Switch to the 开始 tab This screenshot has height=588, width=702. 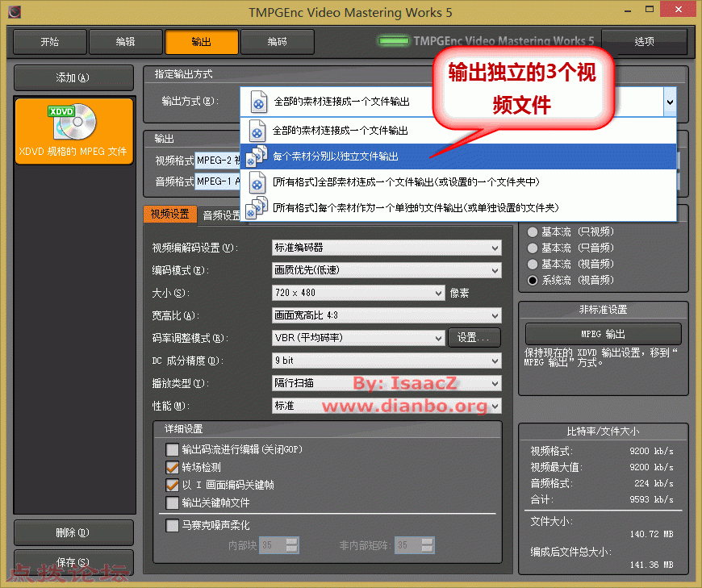[50, 42]
